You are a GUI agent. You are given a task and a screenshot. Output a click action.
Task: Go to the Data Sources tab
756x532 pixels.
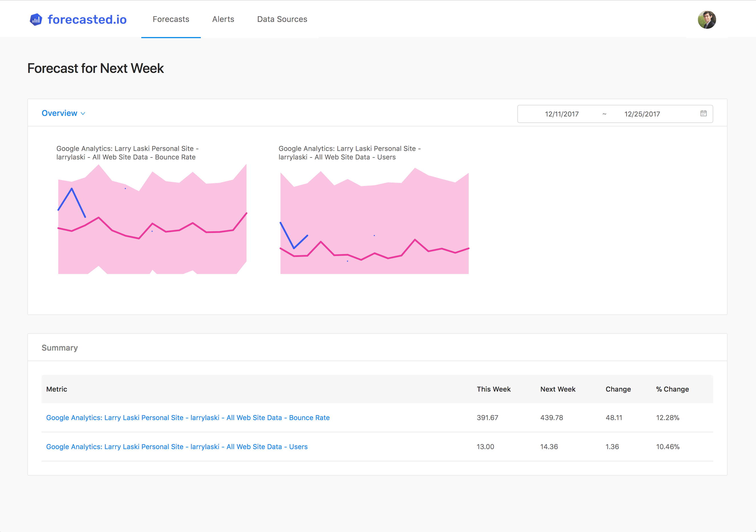point(282,19)
